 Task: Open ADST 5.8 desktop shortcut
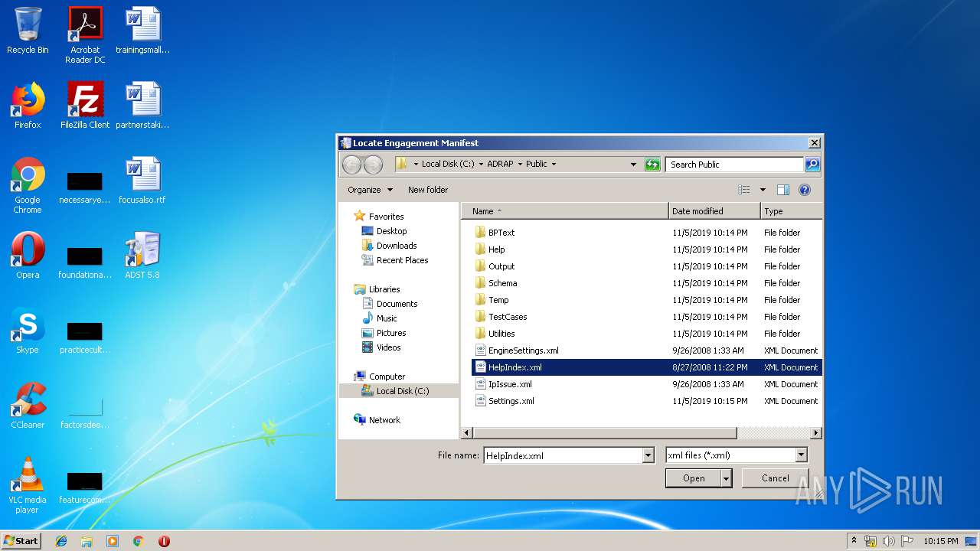(x=142, y=256)
